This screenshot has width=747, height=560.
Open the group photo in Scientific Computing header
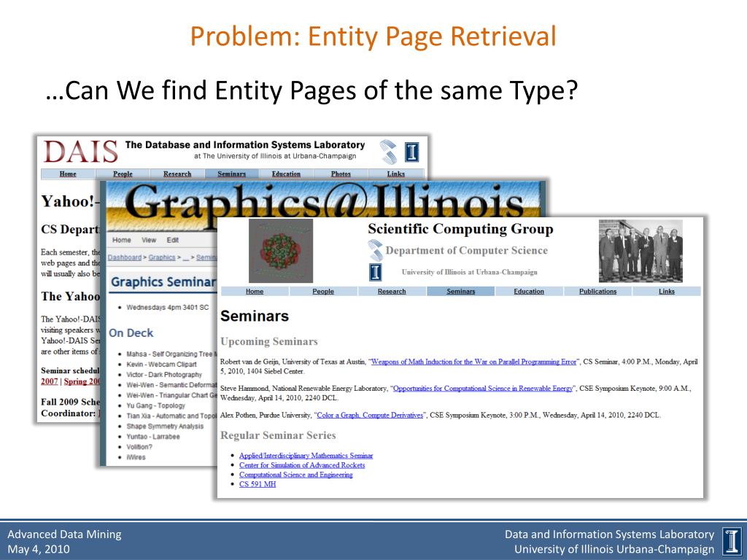pos(640,251)
